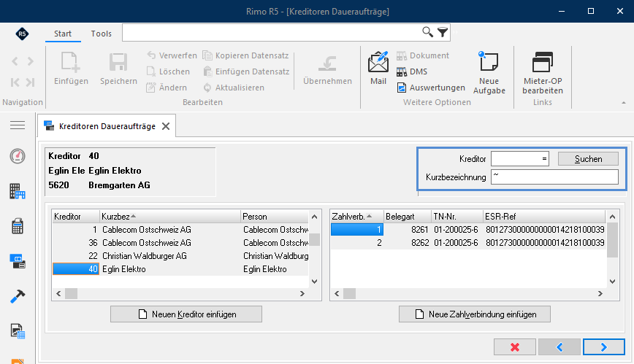Open Auswertungen from the ribbon
Screen dimensions: 634x364
click(x=431, y=88)
